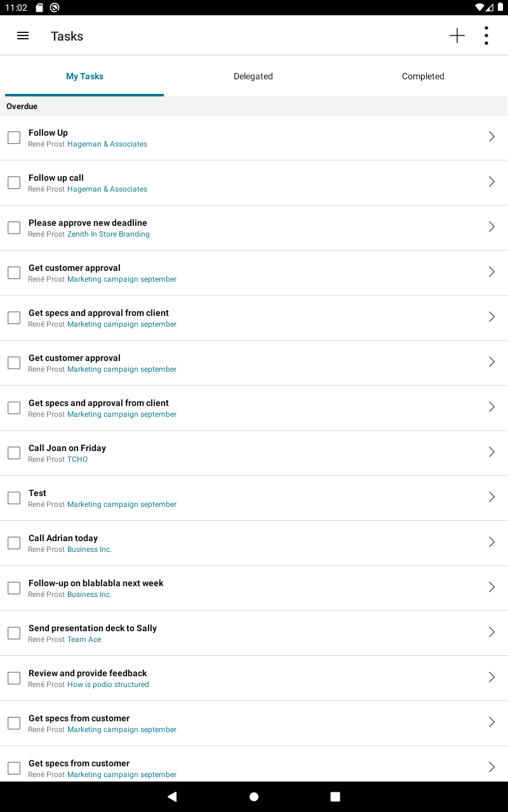Follow the Team Ace link

coord(84,639)
